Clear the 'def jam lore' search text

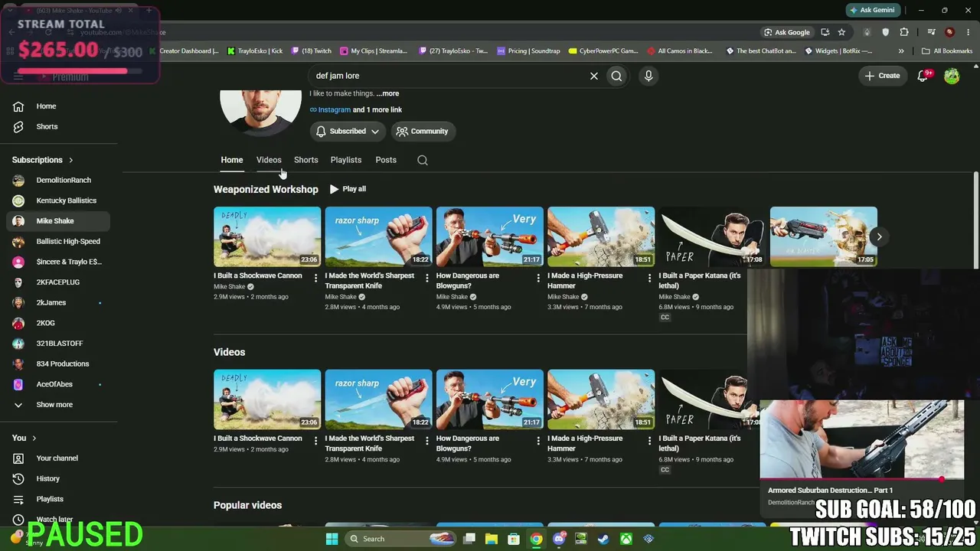click(593, 76)
